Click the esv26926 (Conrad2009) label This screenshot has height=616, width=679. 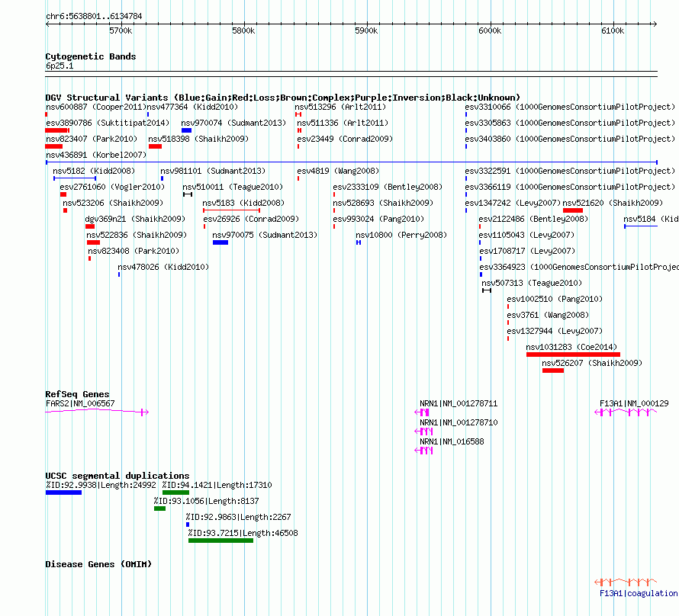(x=251, y=219)
